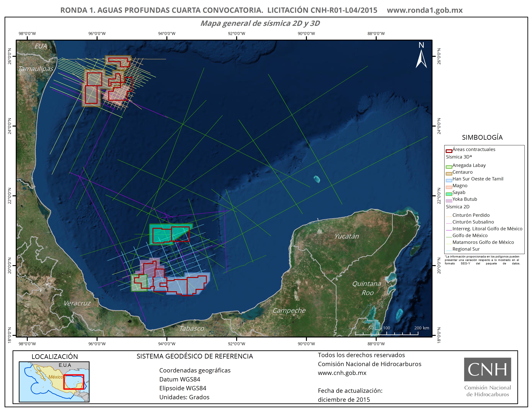This screenshot has width=532, height=411.
Task: Click the Coordenadas geográficas text
Action: click(x=195, y=370)
